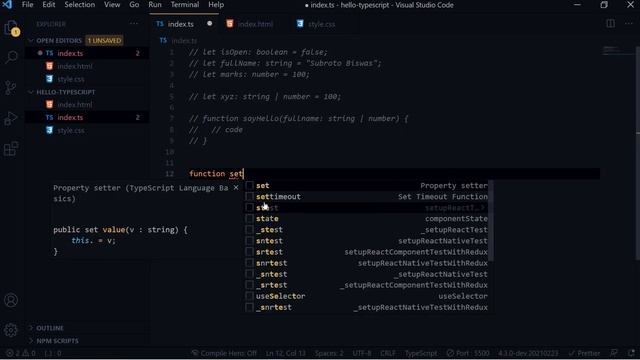The image size is (640, 360).
Task: Choose the 'set' Property setter suggestion
Action: pos(367,186)
